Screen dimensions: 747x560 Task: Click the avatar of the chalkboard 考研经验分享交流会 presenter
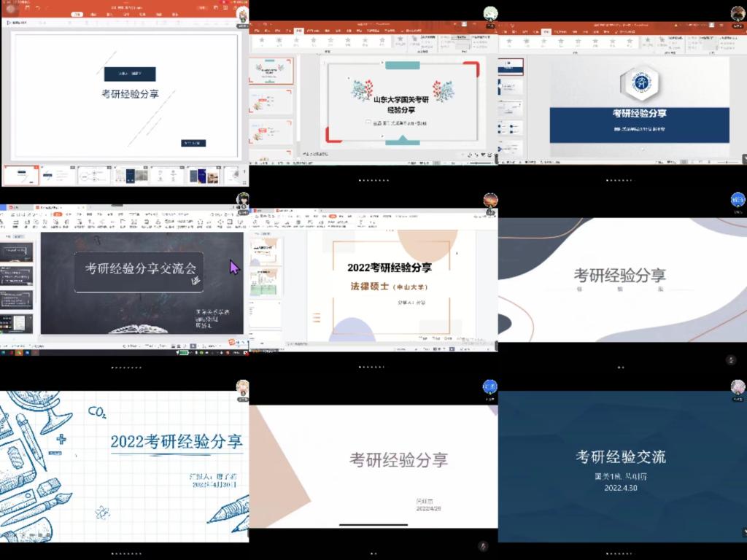242,199
